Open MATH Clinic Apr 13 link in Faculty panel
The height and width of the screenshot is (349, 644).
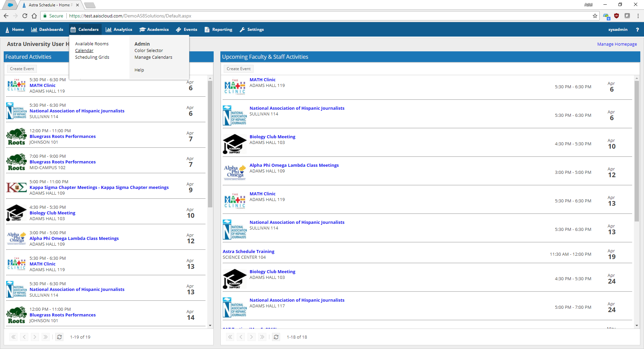pyautogui.click(x=262, y=194)
